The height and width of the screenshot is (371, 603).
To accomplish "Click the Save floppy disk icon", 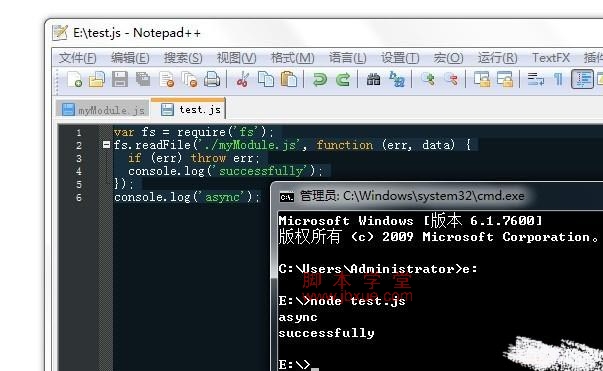I will coord(120,80).
